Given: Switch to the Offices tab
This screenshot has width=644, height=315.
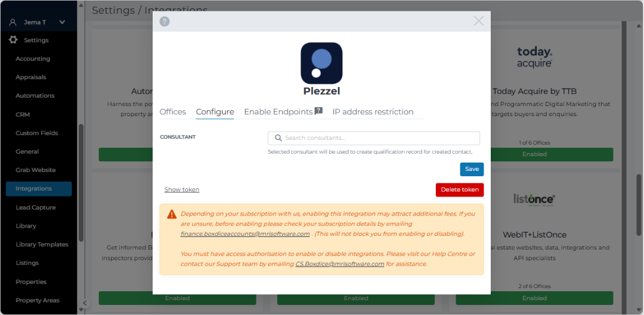Looking at the screenshot, I should [172, 111].
